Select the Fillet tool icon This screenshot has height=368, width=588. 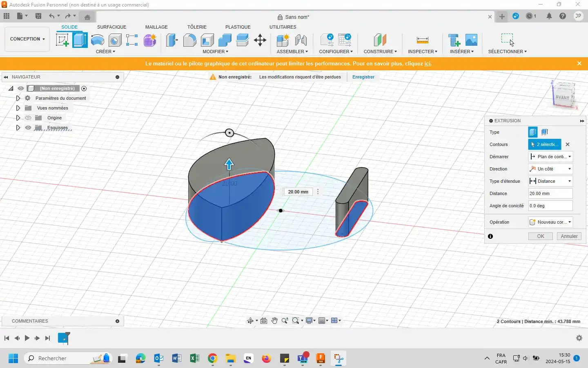189,40
